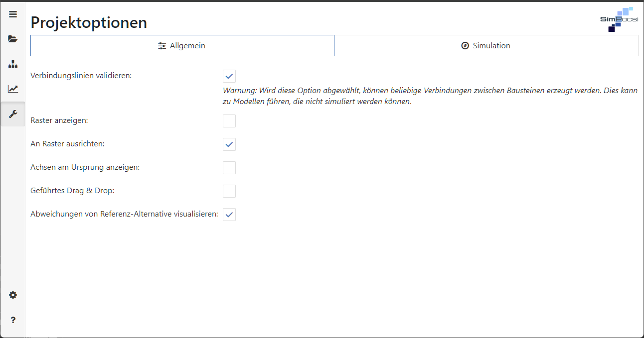Click the italic warning text paragraph
This screenshot has height=338, width=644.
coord(430,96)
